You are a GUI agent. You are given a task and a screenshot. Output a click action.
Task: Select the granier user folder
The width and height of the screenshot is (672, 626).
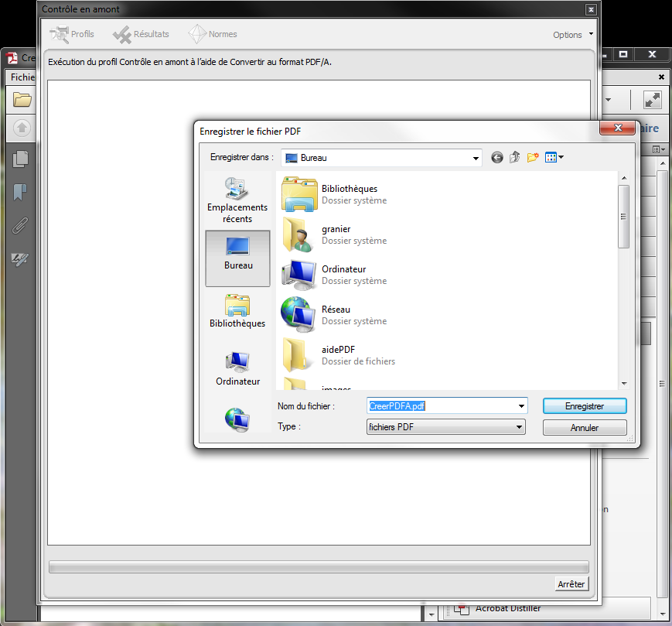coord(336,234)
